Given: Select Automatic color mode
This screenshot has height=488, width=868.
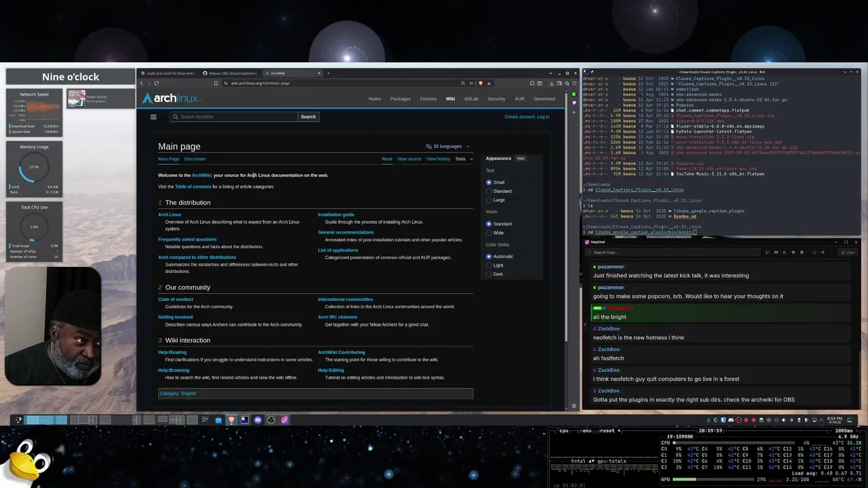Looking at the screenshot, I should point(488,256).
